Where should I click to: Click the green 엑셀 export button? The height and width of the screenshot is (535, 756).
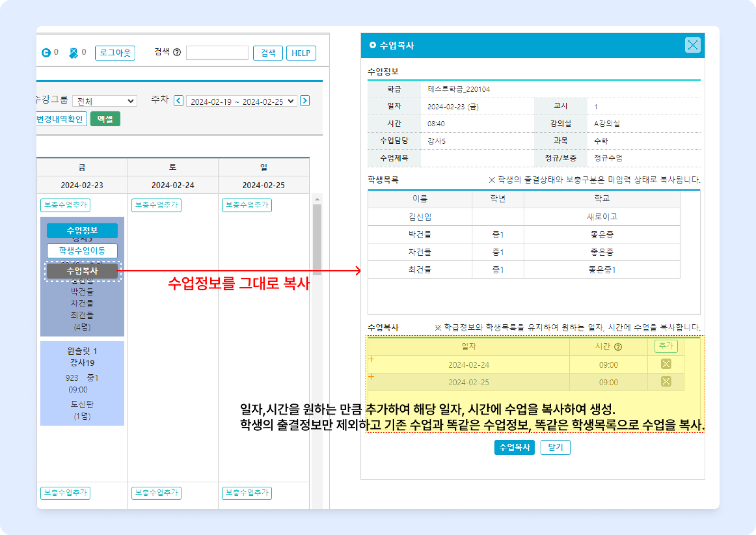pyautogui.click(x=105, y=119)
